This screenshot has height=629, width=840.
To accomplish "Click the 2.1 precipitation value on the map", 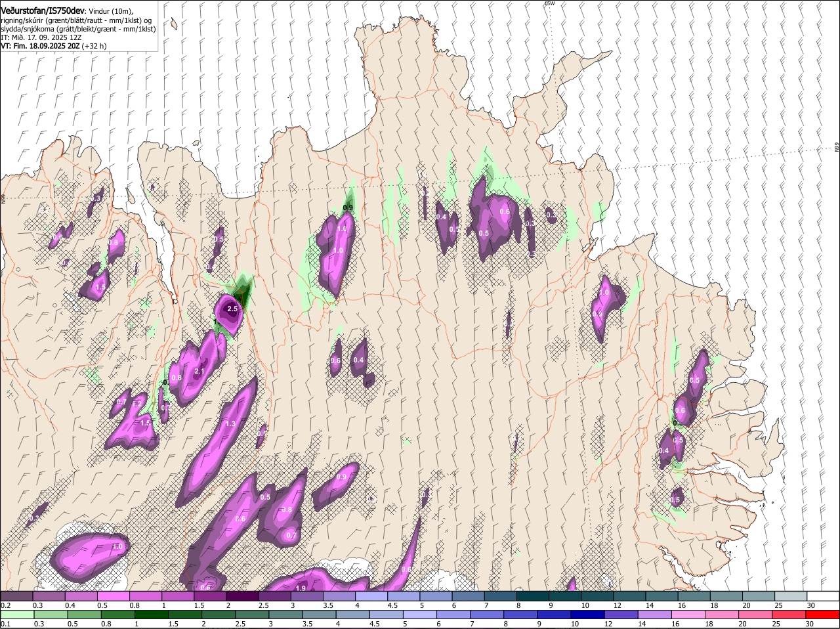I will 200,372.
